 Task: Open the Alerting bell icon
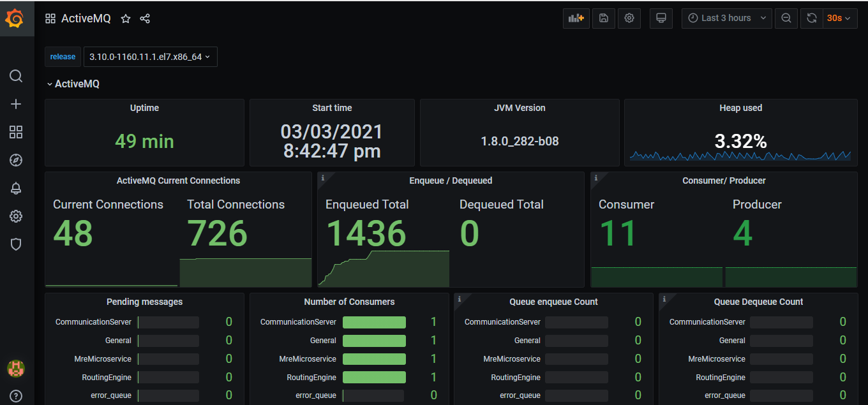pos(16,188)
